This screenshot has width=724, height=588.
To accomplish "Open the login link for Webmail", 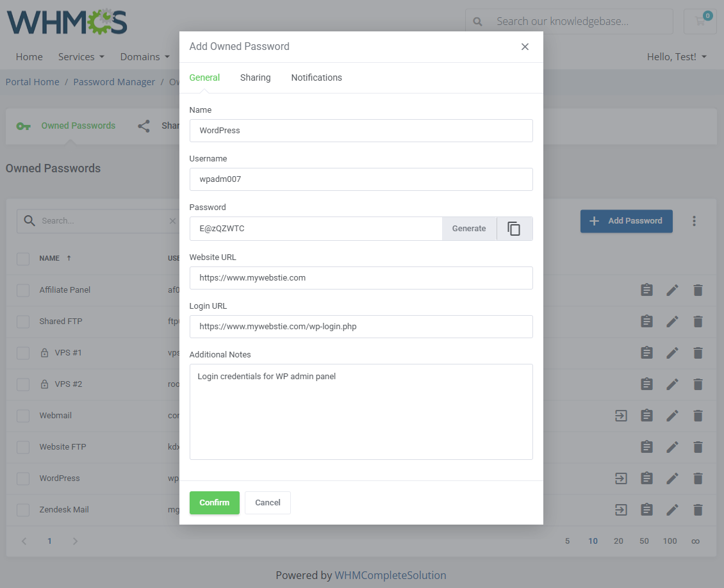I will point(621,416).
